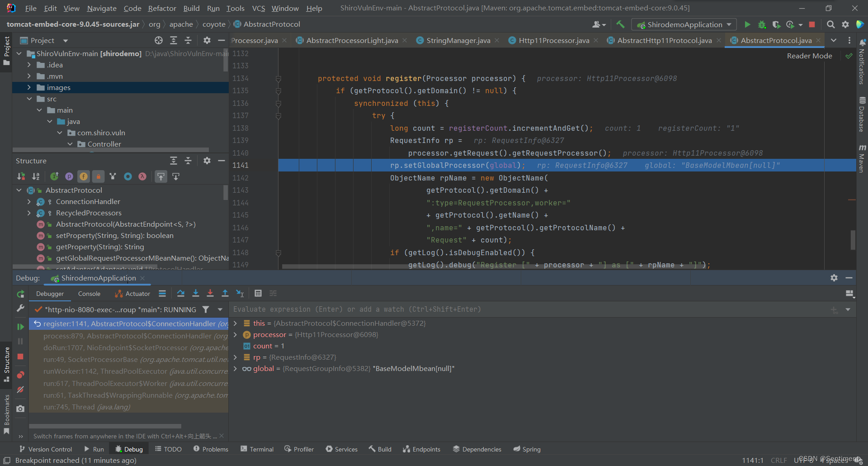Image resolution: width=868 pixels, height=466 pixels.
Task: Toggle Show non-public members lock filter
Action: [x=98, y=176]
